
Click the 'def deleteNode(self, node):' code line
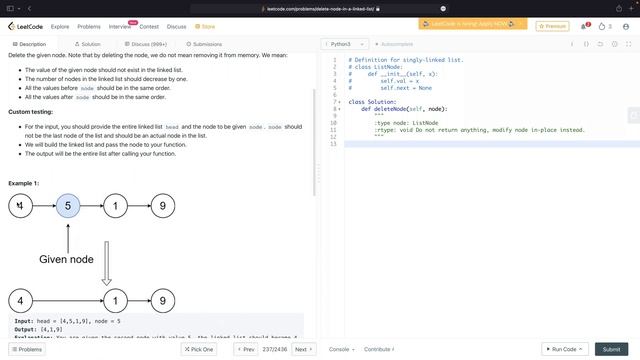[404, 109]
